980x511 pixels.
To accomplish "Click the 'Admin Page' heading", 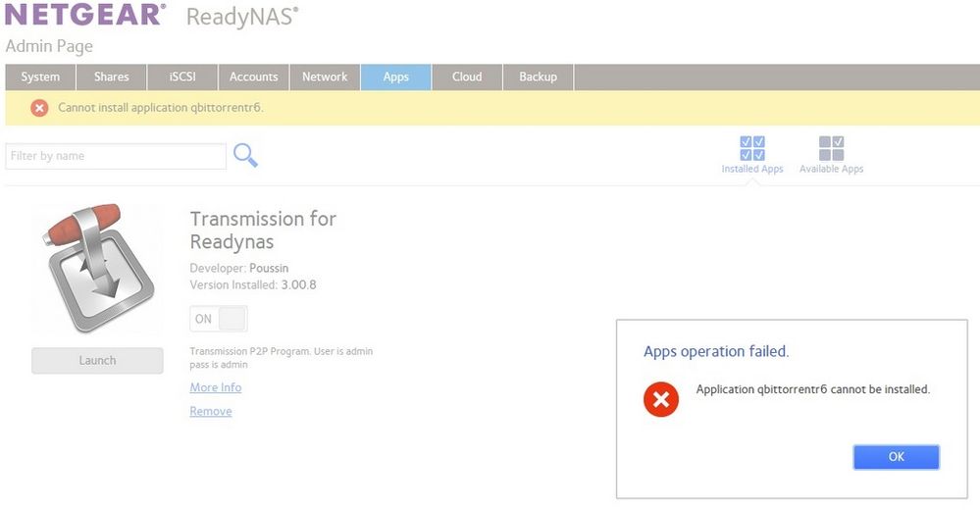I will (x=49, y=46).
